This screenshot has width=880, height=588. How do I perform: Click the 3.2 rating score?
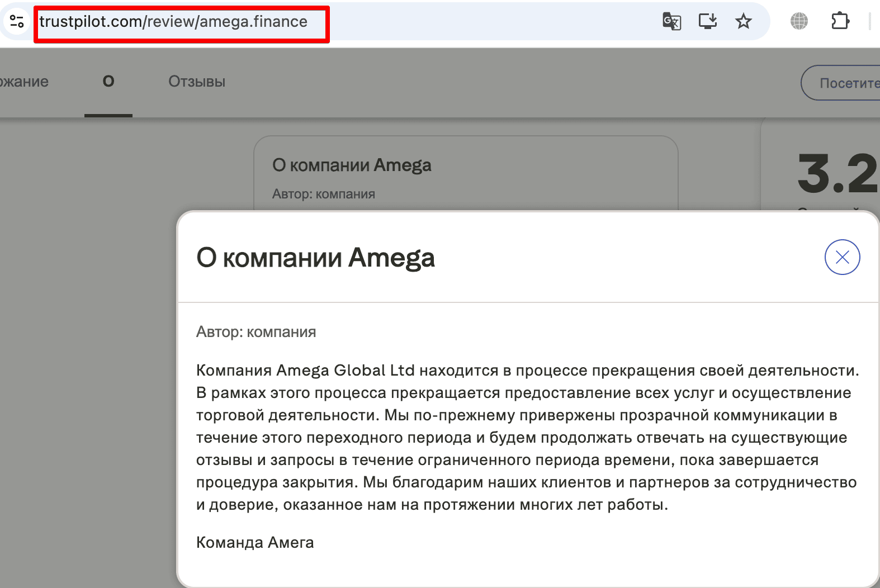838,173
